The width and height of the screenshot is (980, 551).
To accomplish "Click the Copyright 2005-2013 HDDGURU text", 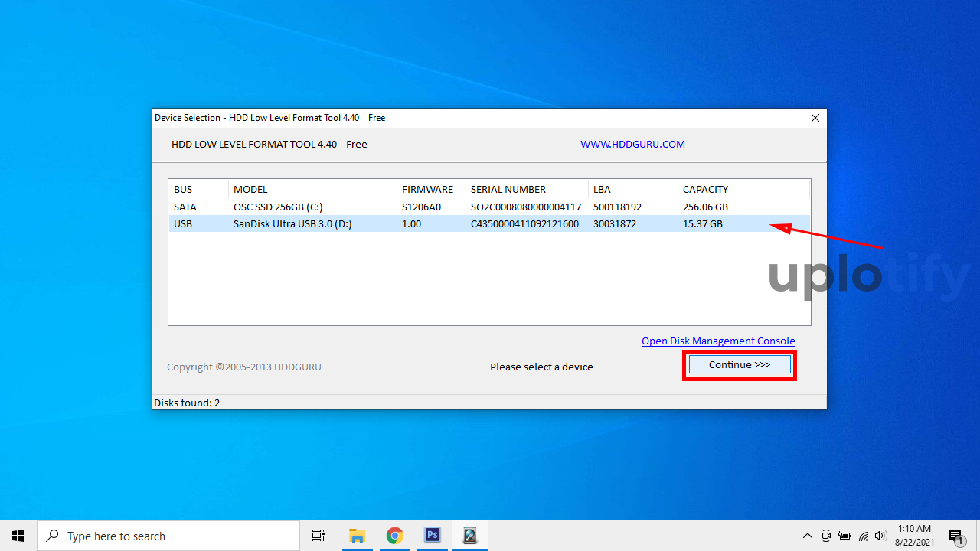I will tap(244, 367).
